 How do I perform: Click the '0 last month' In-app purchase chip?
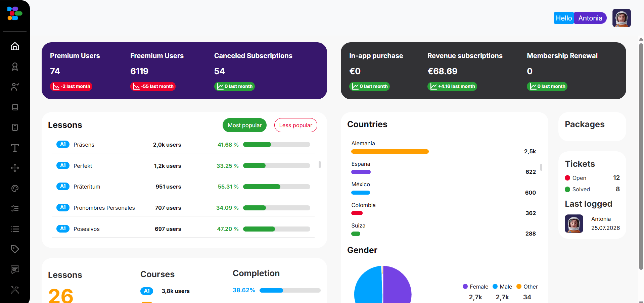(369, 86)
